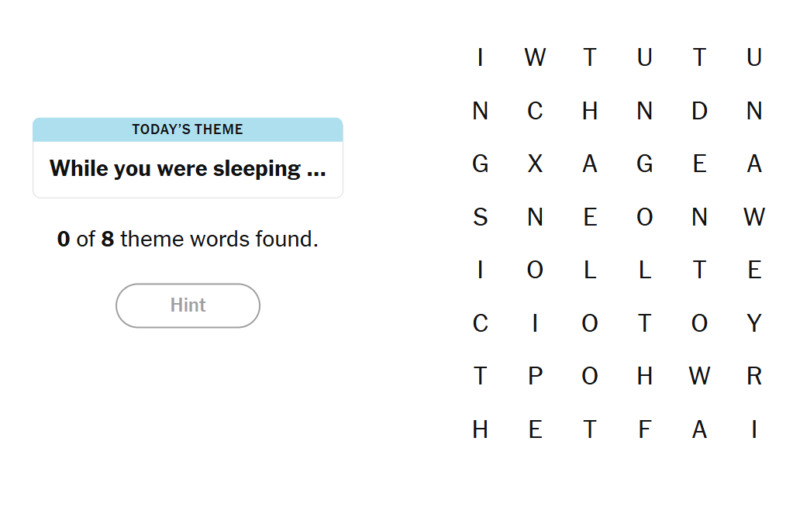Pick the letter S in the grid
The width and height of the screenshot is (800, 517).
pyautogui.click(x=480, y=217)
